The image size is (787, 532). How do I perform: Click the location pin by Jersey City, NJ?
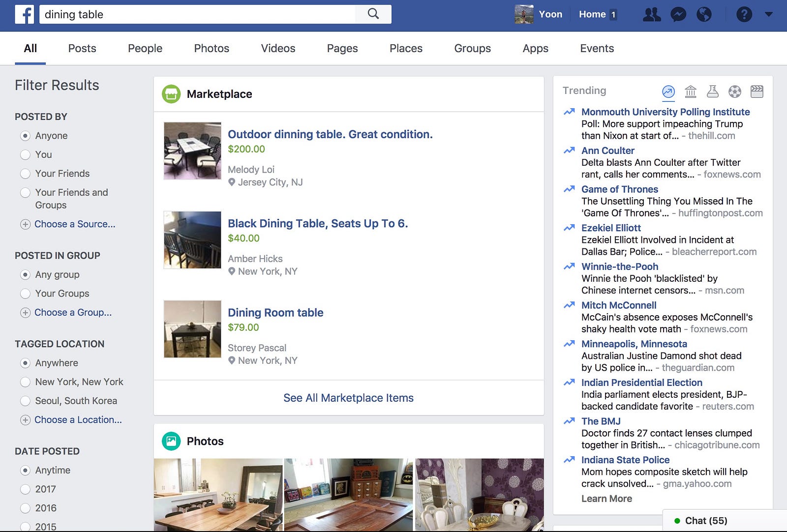232,182
